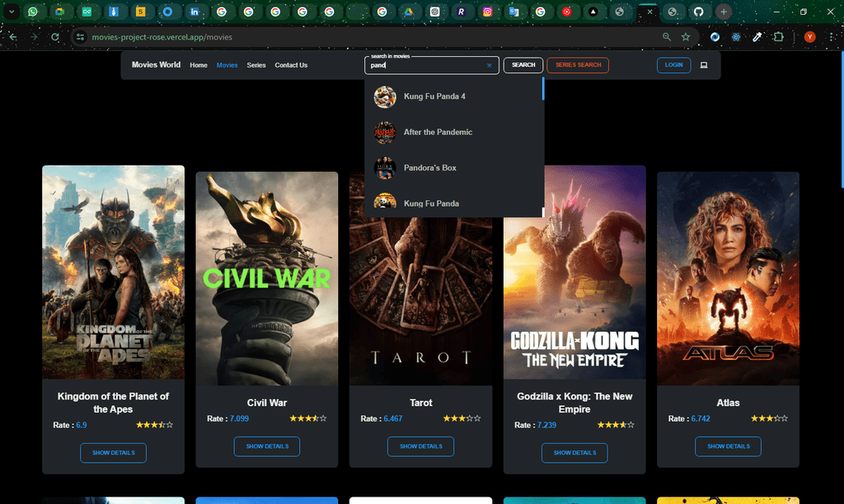Clear the movie search text
The image size is (844, 504).
coord(490,66)
